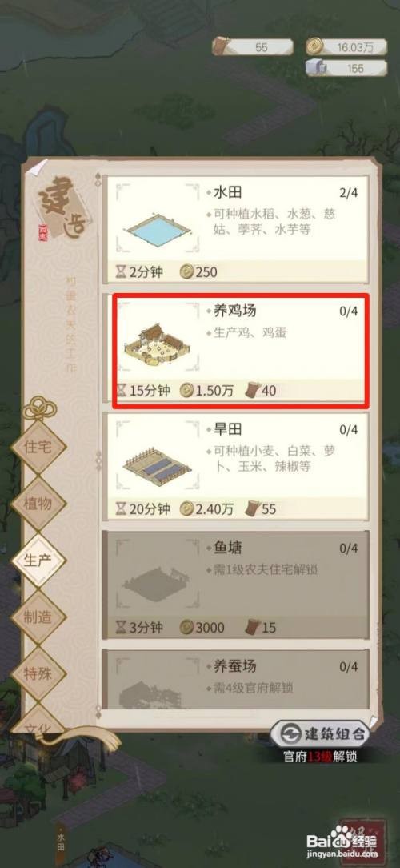Screen dimensions: 400x868
Task: Tap the copper coin icon showing 16.03万
Action: [x=314, y=46]
